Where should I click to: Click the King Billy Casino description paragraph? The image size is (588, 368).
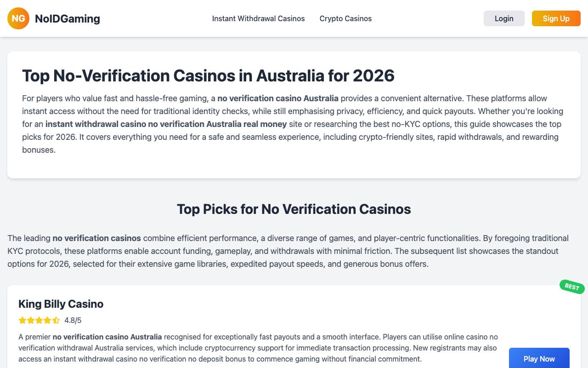(258, 348)
